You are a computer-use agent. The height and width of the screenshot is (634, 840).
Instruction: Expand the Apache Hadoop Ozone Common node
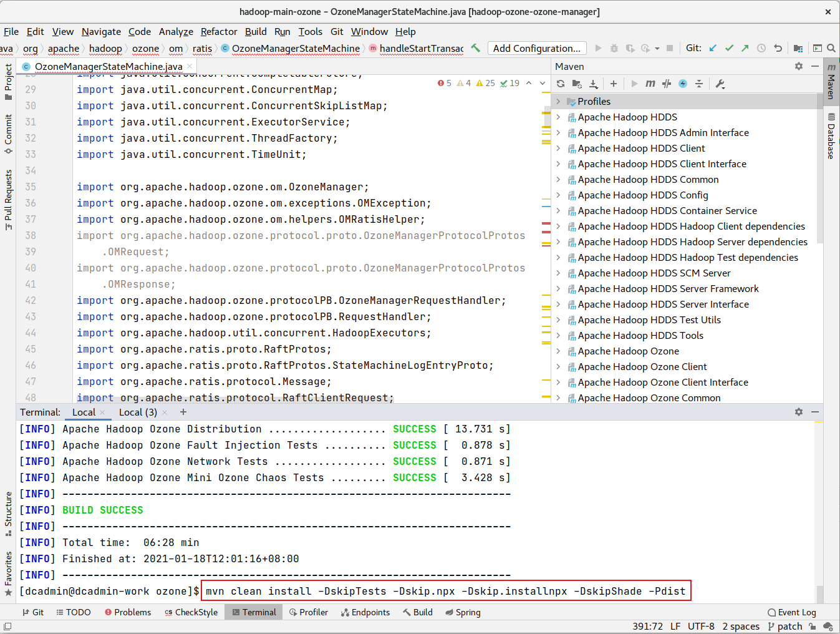click(x=558, y=397)
